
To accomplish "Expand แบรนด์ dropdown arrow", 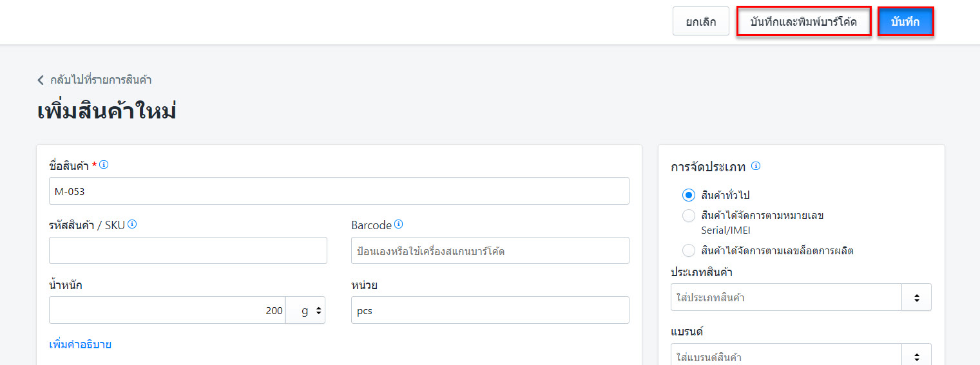I will click(x=916, y=357).
